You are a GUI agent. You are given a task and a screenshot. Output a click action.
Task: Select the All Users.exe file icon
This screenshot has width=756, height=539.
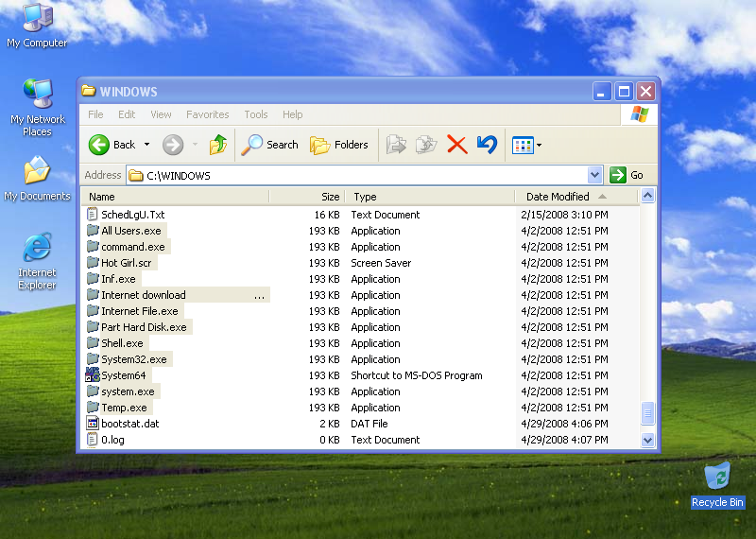pos(93,231)
